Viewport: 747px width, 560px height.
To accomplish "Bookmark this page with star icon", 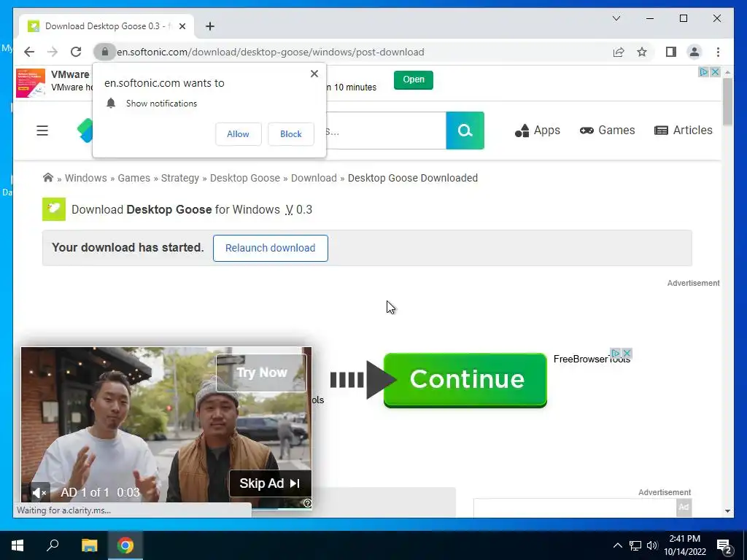I will click(x=642, y=52).
